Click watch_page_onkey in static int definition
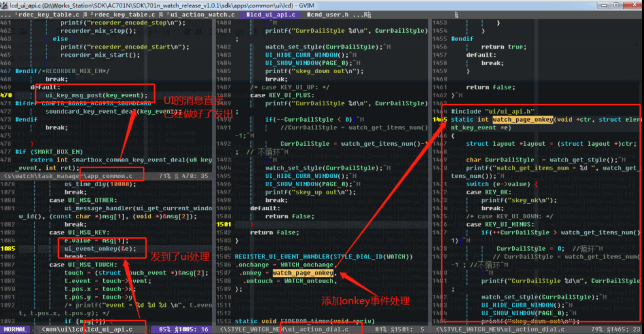 pyautogui.click(x=523, y=120)
